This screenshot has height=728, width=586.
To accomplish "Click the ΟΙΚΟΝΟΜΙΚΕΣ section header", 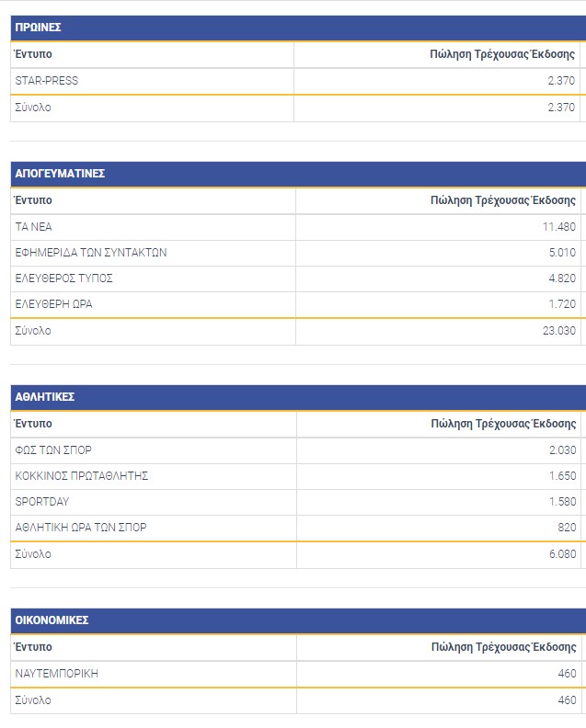I will [x=52, y=620].
